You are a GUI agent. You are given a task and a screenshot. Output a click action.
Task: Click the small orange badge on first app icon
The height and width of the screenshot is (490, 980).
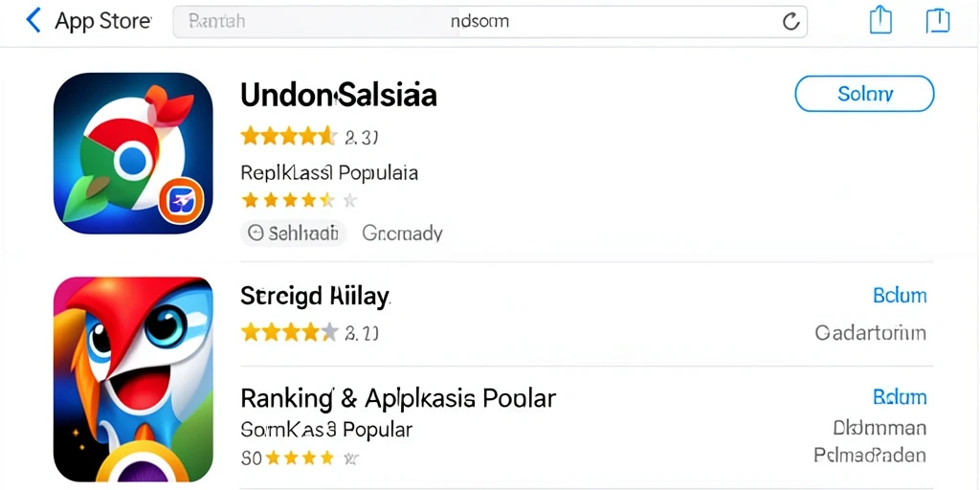(181, 201)
